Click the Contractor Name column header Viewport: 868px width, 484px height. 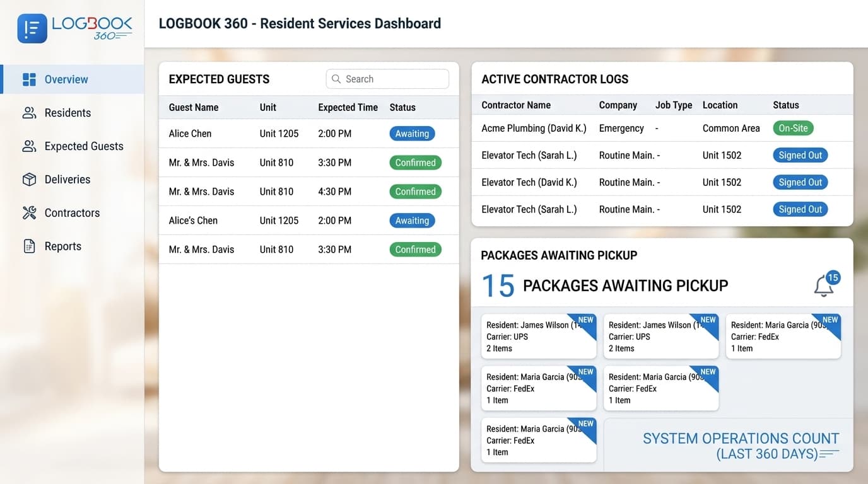pyautogui.click(x=516, y=105)
